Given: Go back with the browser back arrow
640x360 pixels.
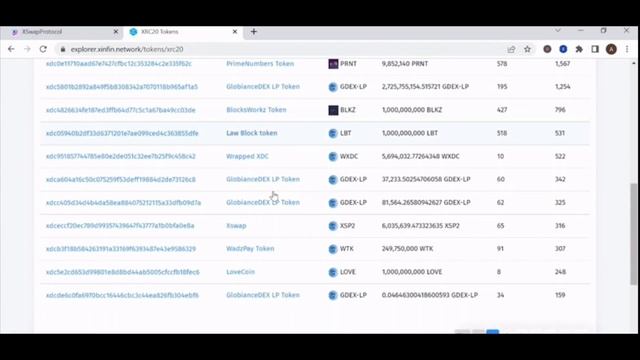Looking at the screenshot, I should click(11, 49).
